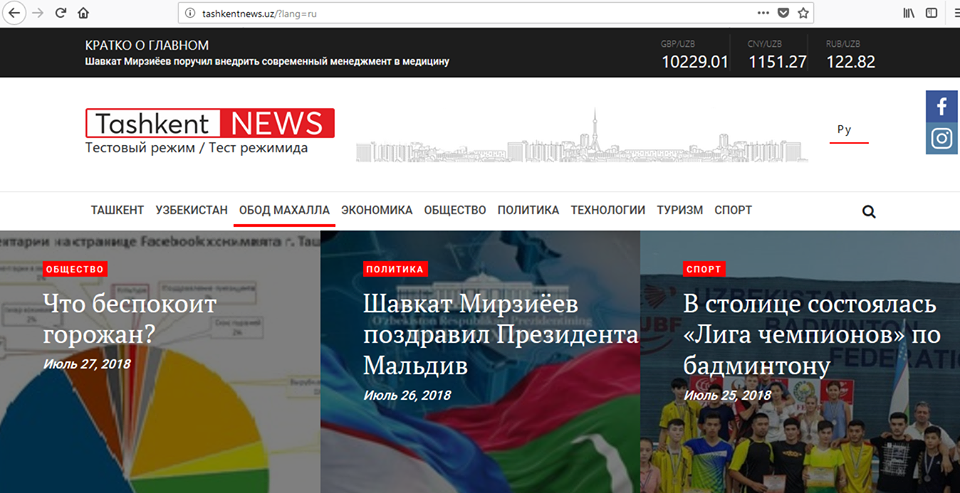Screen dimensions: 960x493
Task: Click the GBP/UZB rate 10229.01
Action: tap(695, 62)
